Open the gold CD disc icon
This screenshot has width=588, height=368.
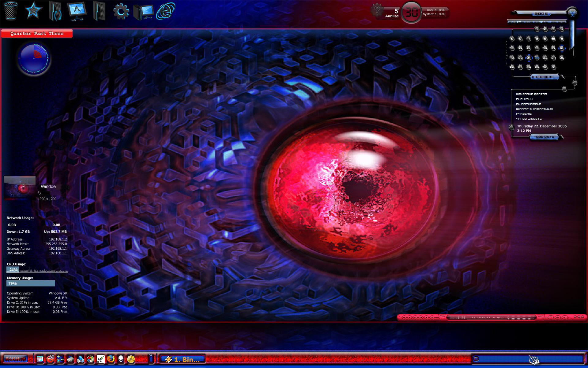(131, 359)
